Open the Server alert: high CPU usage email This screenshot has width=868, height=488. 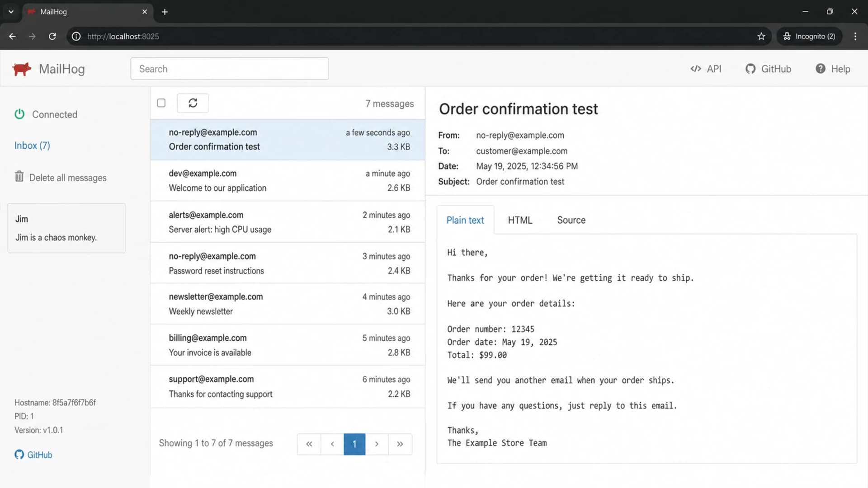click(x=288, y=222)
